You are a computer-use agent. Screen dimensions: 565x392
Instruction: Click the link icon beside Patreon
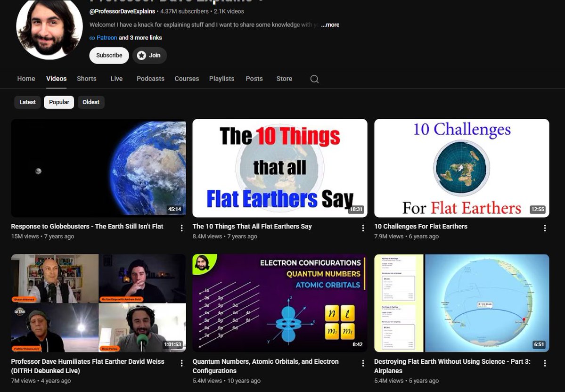pyautogui.click(x=92, y=38)
